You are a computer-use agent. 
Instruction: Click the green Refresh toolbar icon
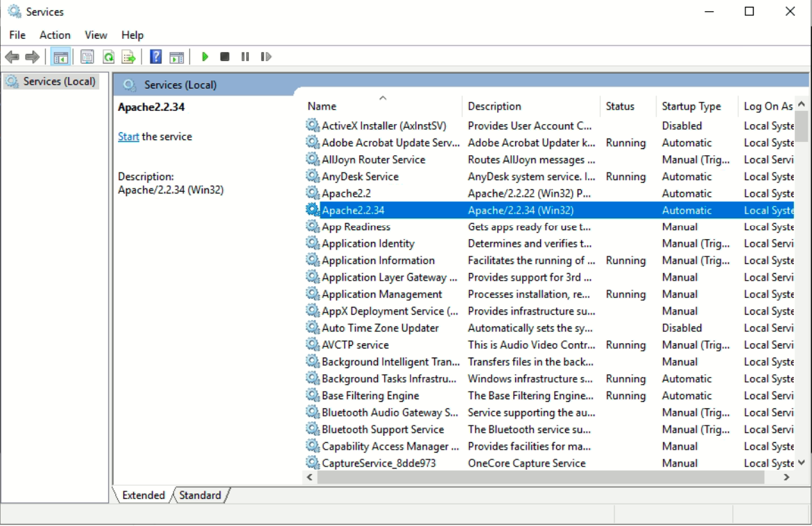[108, 57]
